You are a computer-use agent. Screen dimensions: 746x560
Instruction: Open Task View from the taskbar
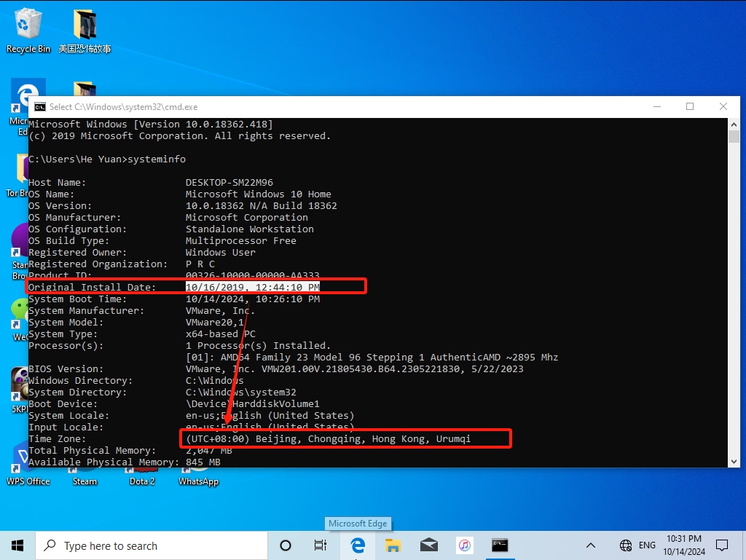321,545
